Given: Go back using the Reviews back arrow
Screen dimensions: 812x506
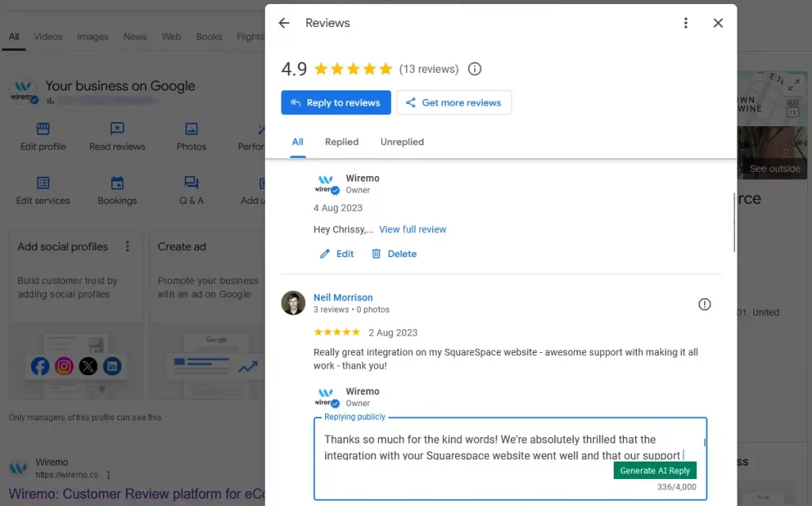Looking at the screenshot, I should coord(284,23).
